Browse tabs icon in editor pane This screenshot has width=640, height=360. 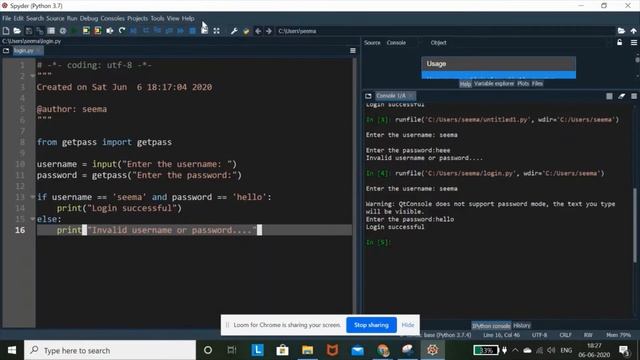pyautogui.click(x=6, y=51)
